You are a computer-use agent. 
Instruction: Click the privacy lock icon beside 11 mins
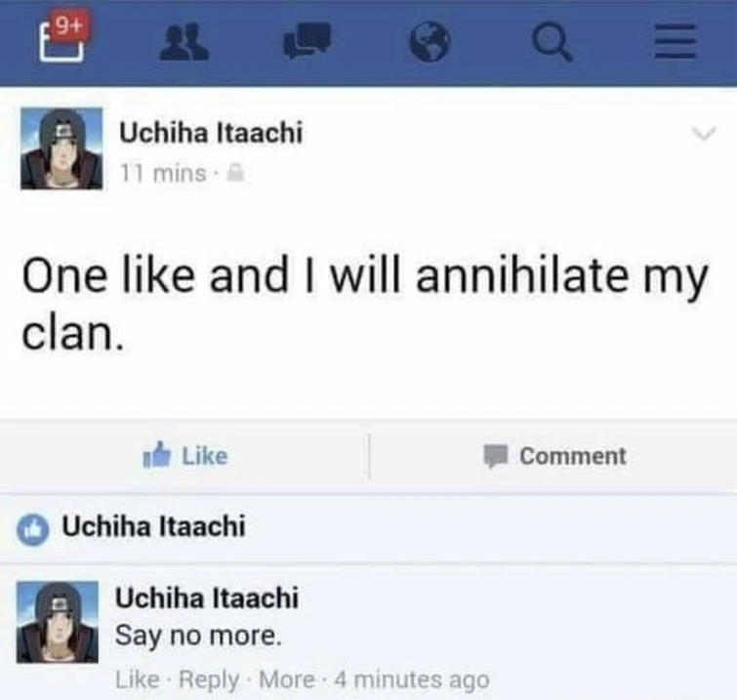click(x=233, y=174)
